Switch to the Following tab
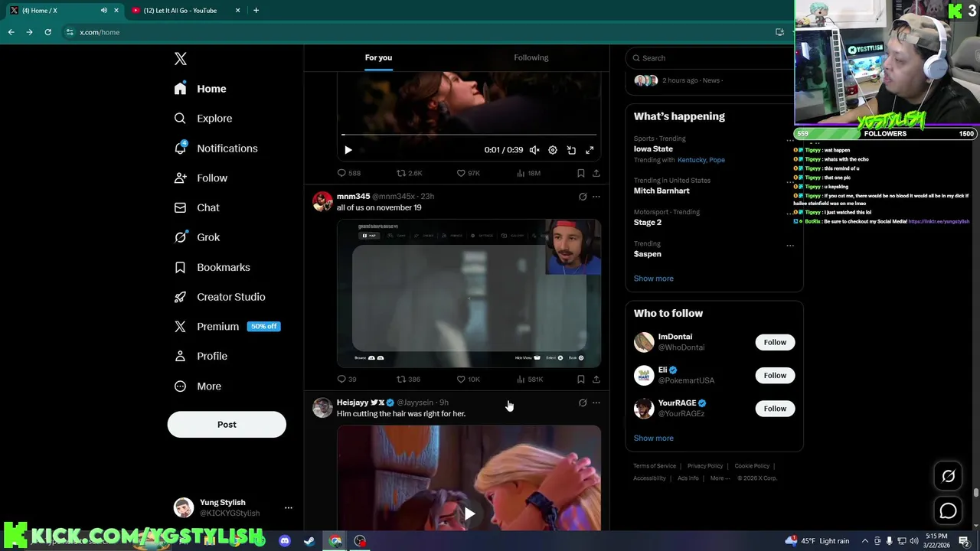The width and height of the screenshot is (980, 551). [531, 57]
